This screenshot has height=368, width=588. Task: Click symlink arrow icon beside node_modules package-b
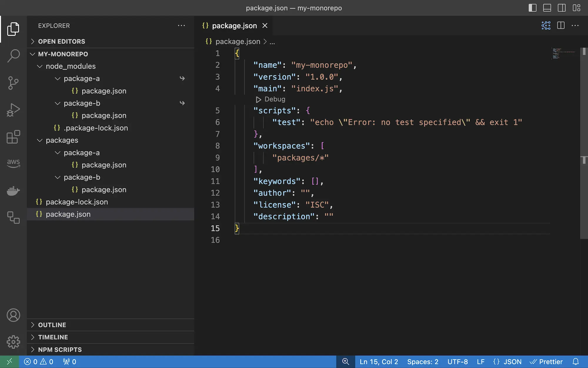point(182,103)
